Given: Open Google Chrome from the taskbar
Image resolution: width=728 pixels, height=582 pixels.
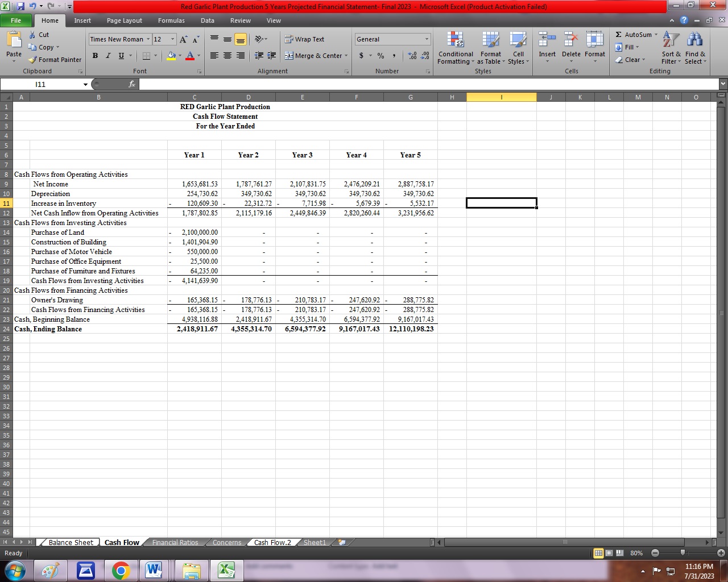Looking at the screenshot, I should point(121,570).
